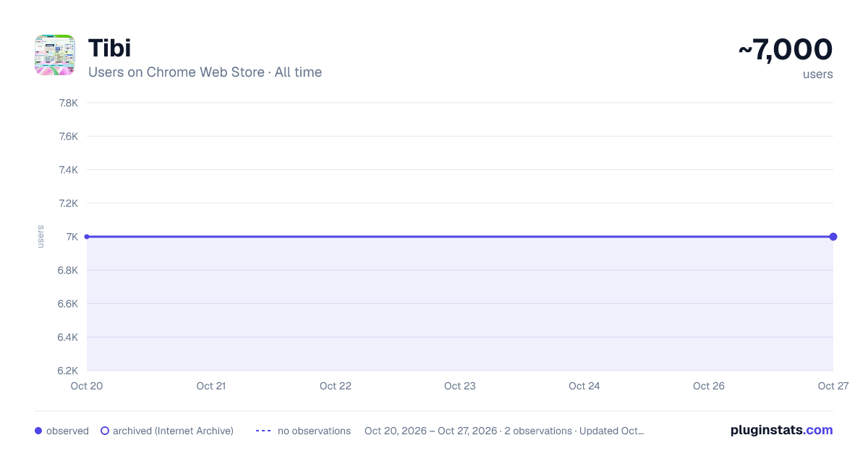Screen dimensions: 868x456
Task: Click the Oct 22 x-axis label
Action: point(336,387)
